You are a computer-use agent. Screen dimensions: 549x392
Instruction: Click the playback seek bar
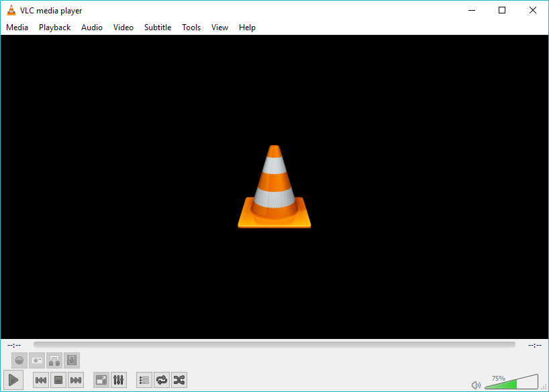[274, 345]
